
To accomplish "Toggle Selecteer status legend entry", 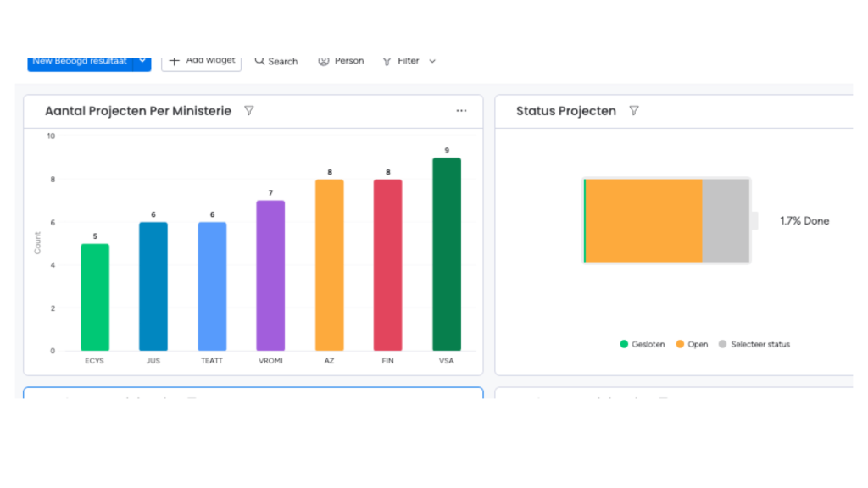I will click(x=754, y=344).
